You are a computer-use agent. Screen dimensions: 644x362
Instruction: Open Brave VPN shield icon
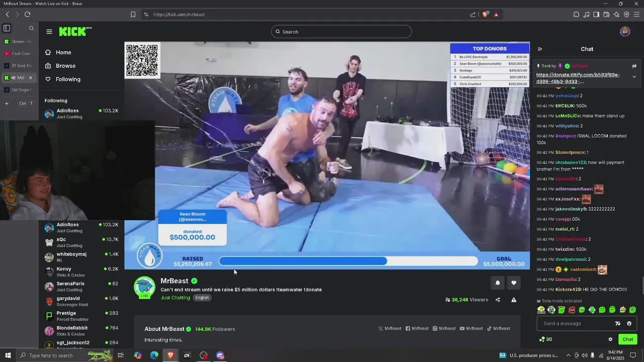click(626, 15)
